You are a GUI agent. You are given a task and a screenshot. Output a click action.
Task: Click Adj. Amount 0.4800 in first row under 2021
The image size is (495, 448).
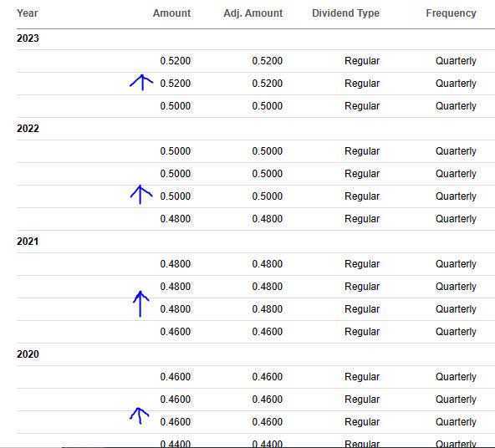click(x=267, y=264)
